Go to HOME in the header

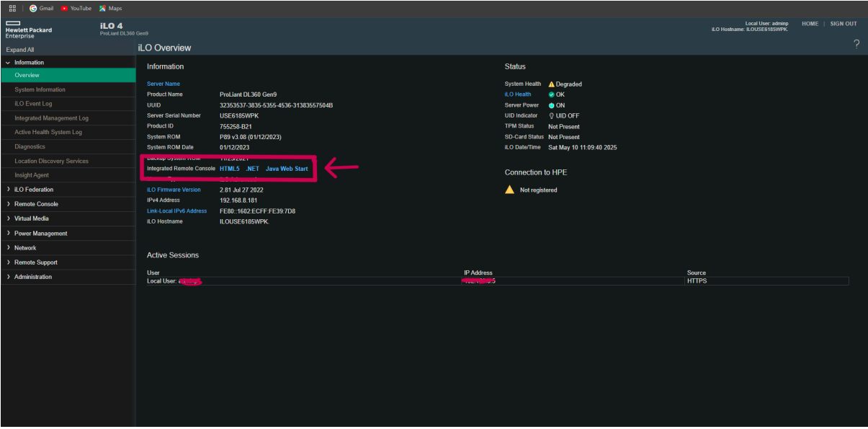(x=810, y=24)
